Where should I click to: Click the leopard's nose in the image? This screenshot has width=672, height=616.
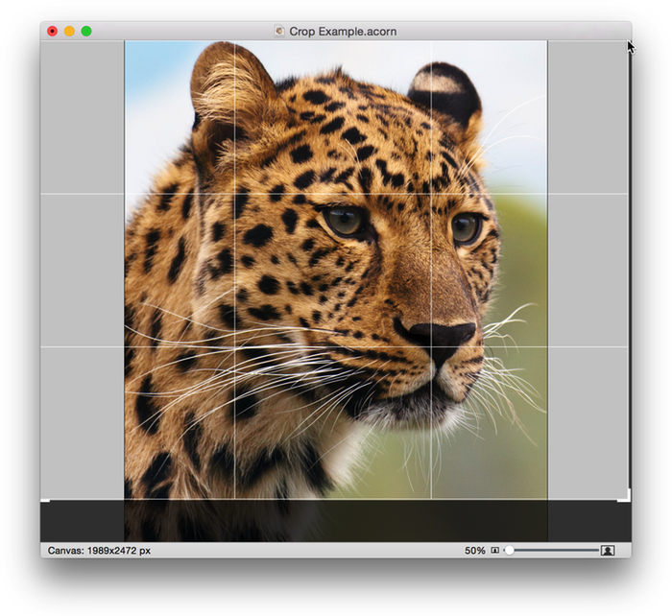(x=441, y=336)
